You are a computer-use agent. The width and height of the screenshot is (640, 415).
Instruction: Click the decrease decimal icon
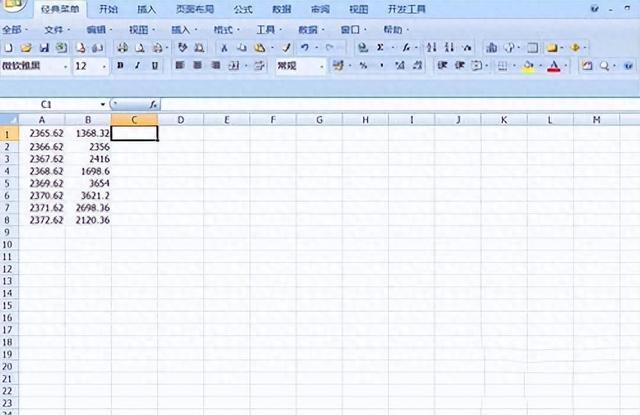(x=417, y=66)
